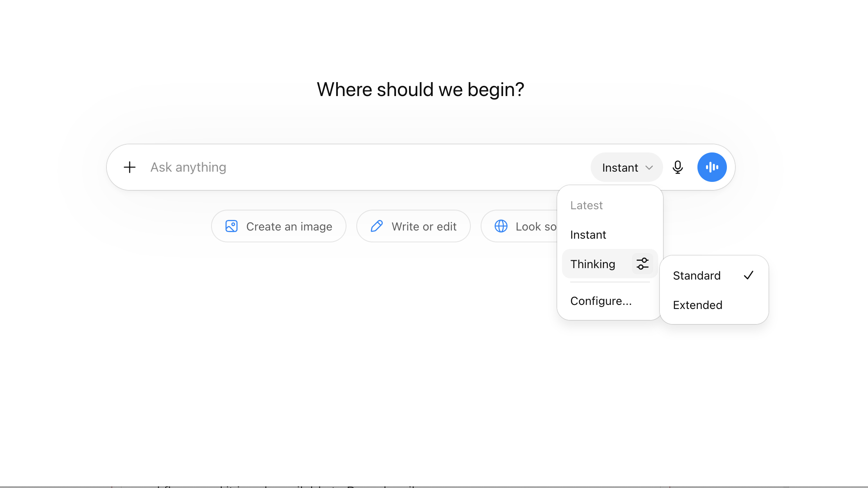Screen dimensions: 868x488
Task: Switch the model selection to Thinking
Action: [593, 264]
